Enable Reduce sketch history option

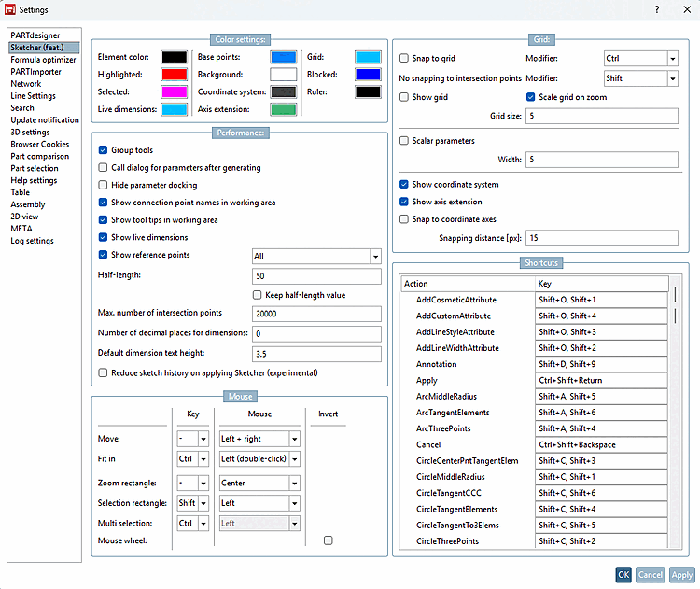click(x=103, y=372)
